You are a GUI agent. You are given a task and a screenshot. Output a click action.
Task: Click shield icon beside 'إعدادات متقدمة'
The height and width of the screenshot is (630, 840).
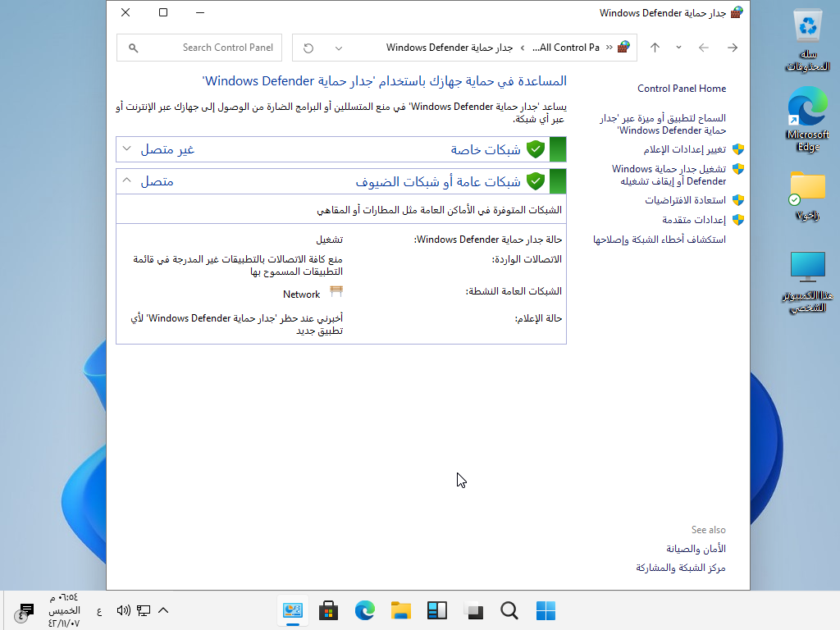point(738,220)
